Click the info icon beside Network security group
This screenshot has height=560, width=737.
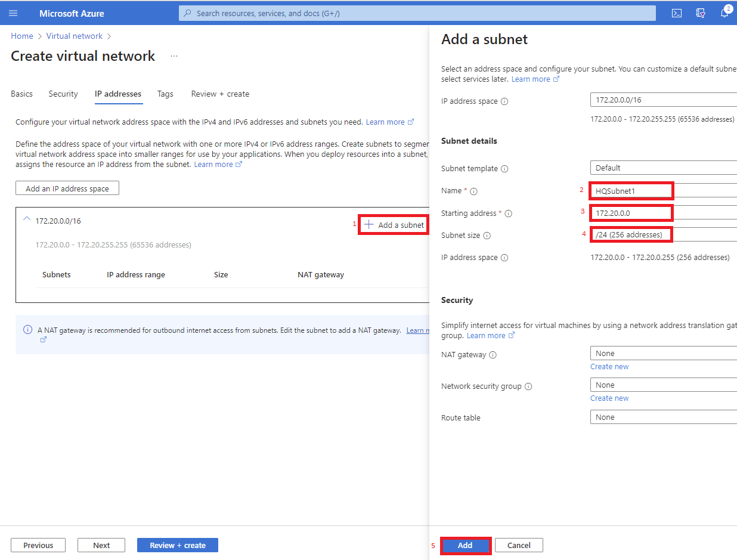click(x=529, y=386)
